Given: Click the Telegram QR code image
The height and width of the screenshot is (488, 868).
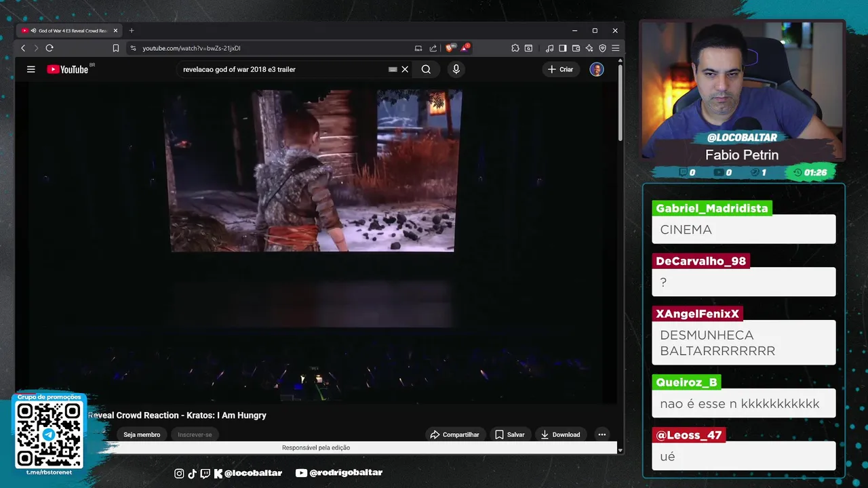Looking at the screenshot, I should [x=50, y=434].
